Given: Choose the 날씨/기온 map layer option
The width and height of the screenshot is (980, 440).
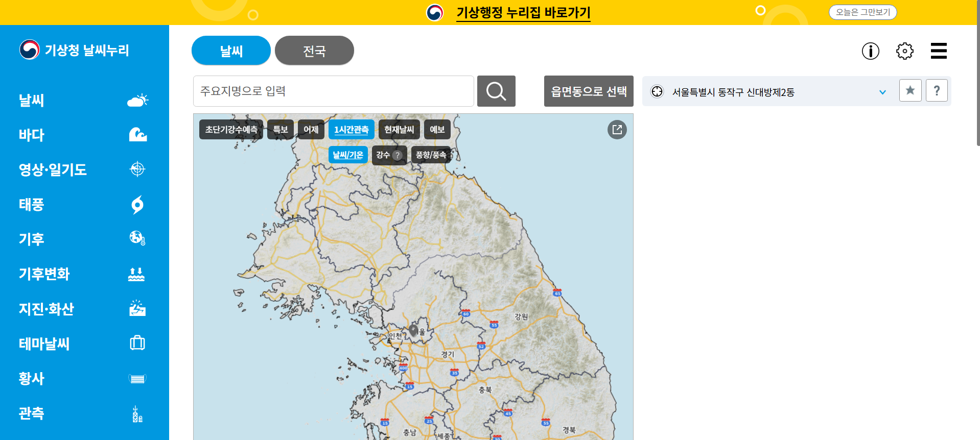Looking at the screenshot, I should coord(348,155).
